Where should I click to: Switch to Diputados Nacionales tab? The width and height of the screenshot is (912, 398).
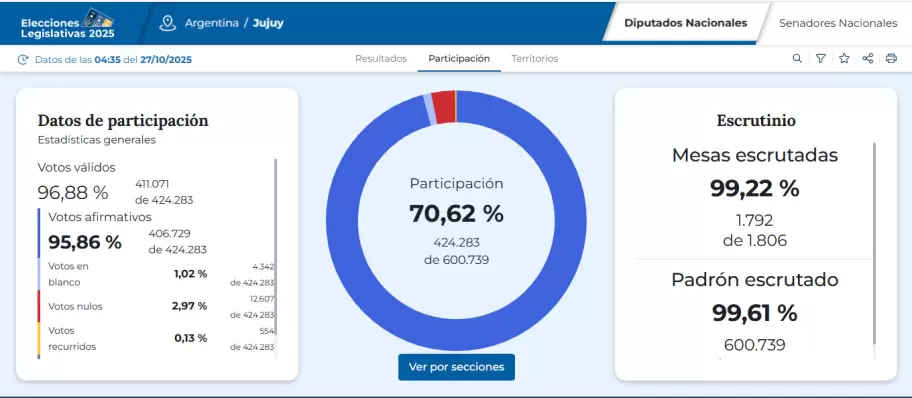686,23
